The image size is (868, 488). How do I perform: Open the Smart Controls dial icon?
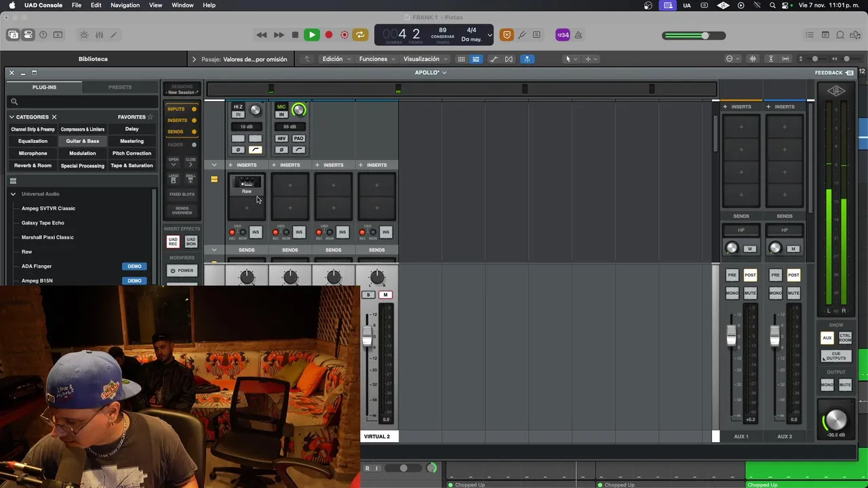point(84,35)
